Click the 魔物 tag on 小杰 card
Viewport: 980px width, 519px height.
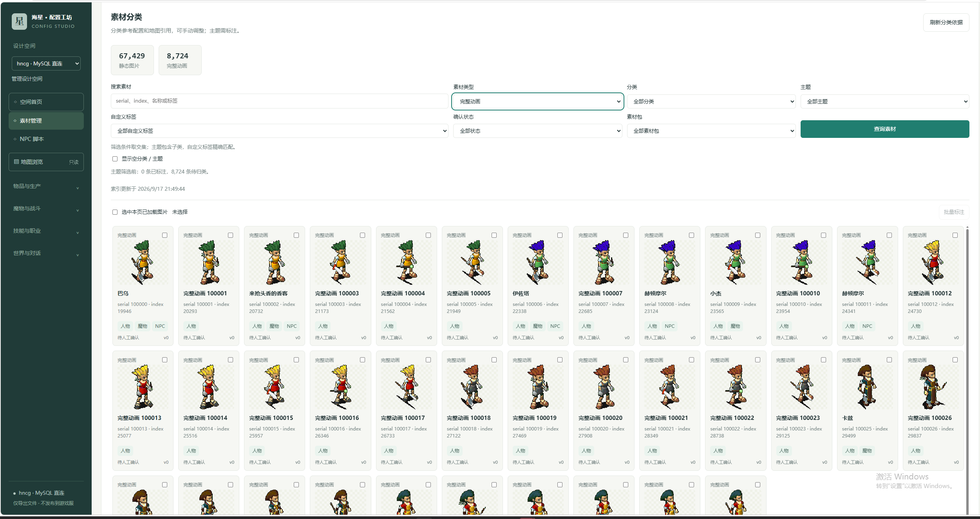[x=735, y=326]
